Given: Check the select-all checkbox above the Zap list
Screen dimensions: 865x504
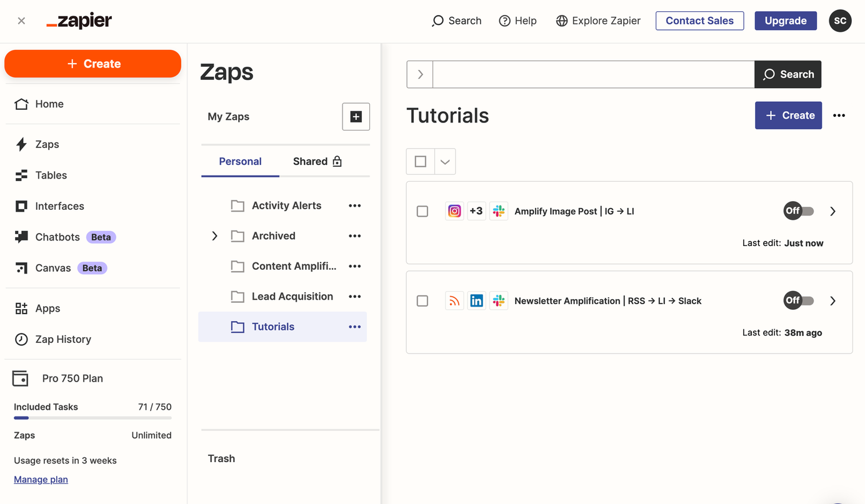Looking at the screenshot, I should point(419,161).
